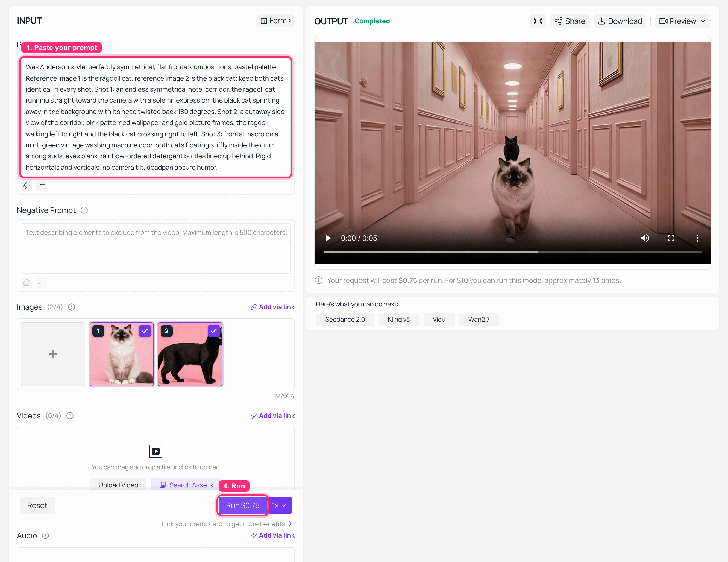Seek on the video progress bar
Screen dimensions: 728x562
512,252
